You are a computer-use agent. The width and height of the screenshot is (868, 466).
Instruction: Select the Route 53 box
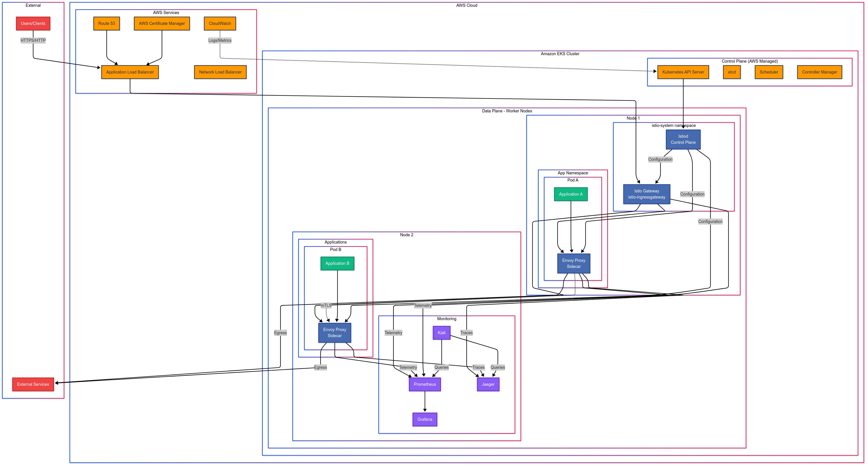coord(106,24)
